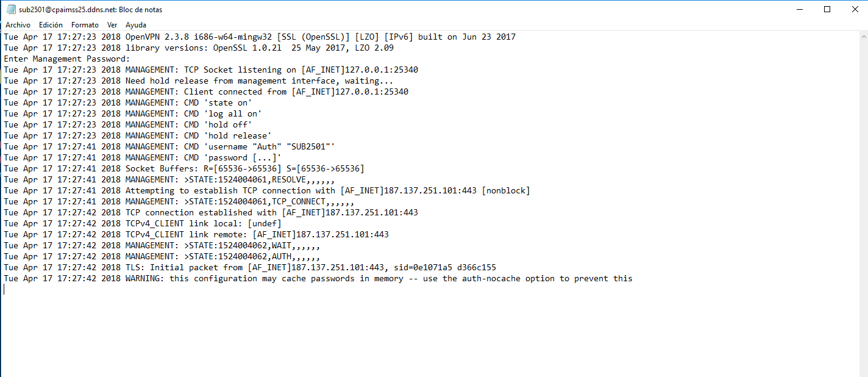This screenshot has width=868, height=377.
Task: Place cursor in the 'Socket Buffers' line
Action: pyautogui.click(x=184, y=169)
